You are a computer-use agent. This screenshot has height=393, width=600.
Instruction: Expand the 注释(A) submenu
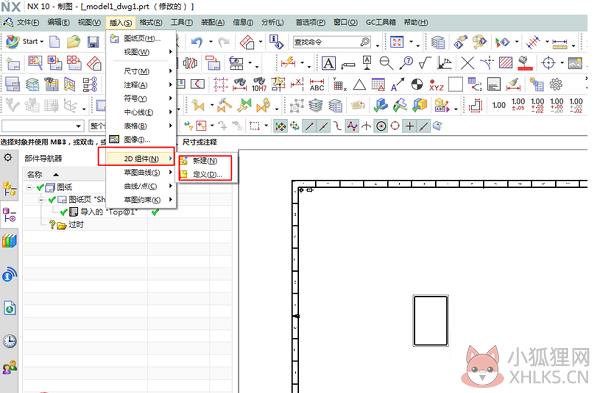point(140,85)
